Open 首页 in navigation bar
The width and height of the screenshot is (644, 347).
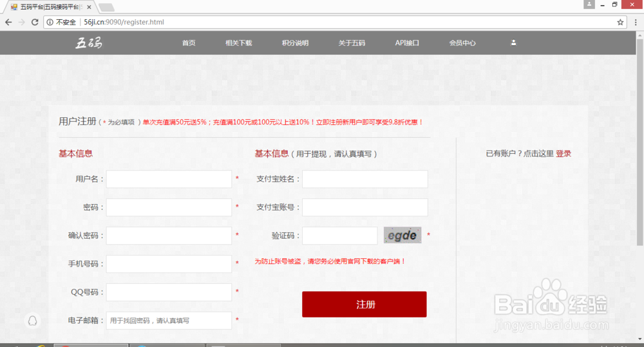189,42
